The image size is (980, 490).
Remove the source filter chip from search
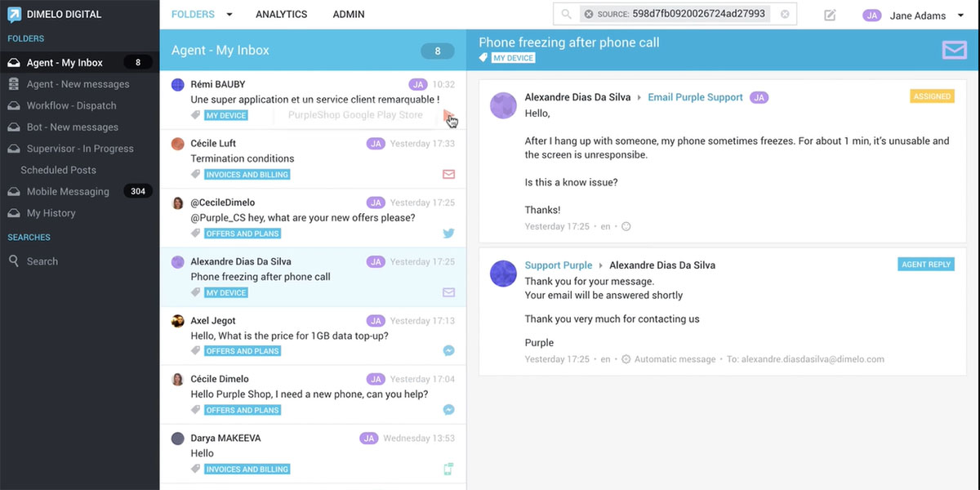tap(589, 15)
